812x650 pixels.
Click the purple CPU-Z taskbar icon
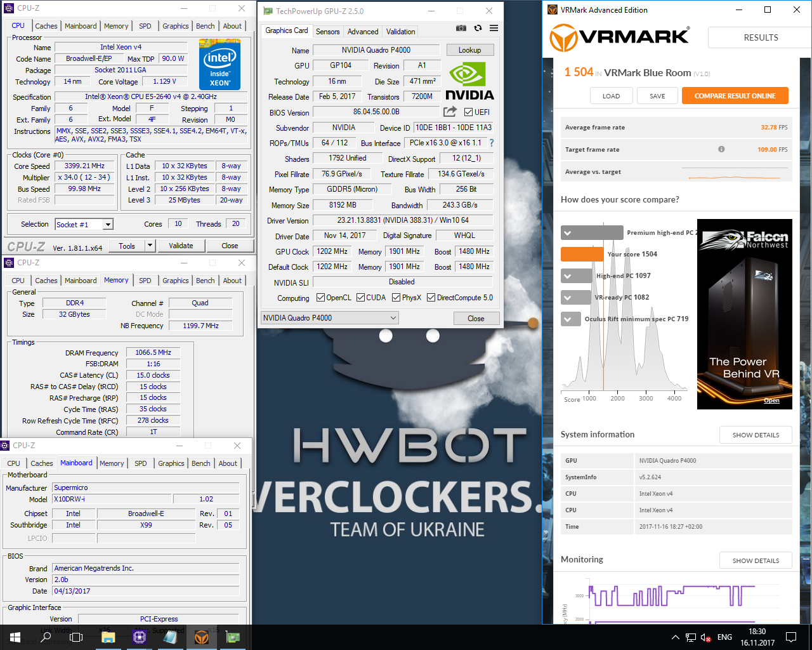[139, 637]
